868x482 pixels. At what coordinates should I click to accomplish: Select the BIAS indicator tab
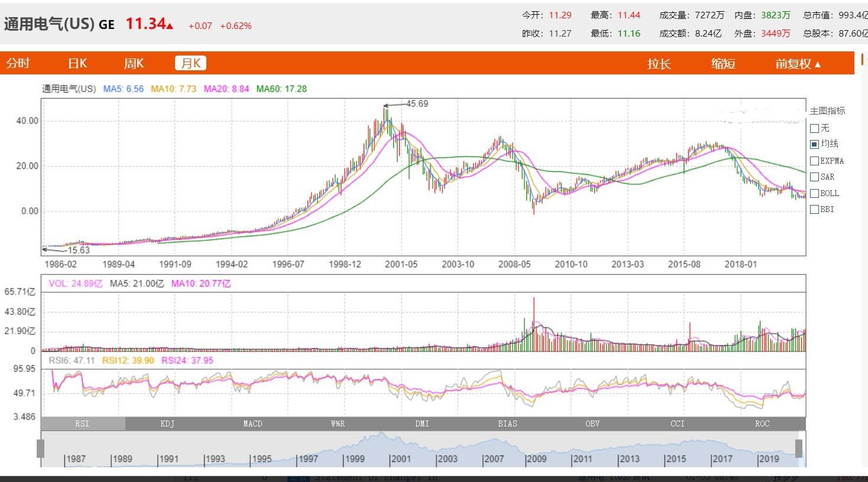pos(507,424)
